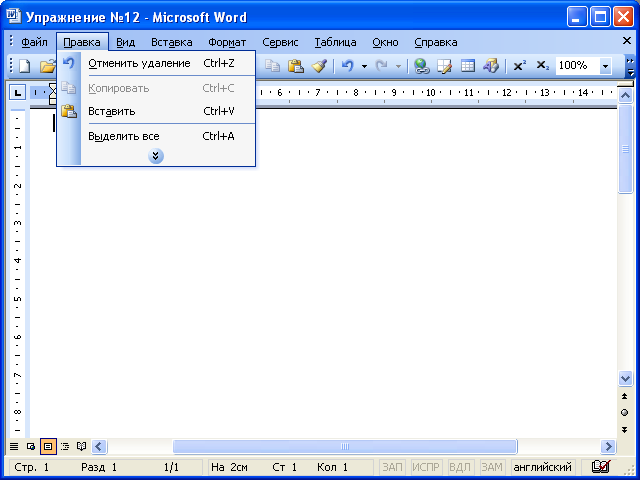Toggle the ИСПР track changes indicator
This screenshot has height=480, width=640.
pos(426,467)
